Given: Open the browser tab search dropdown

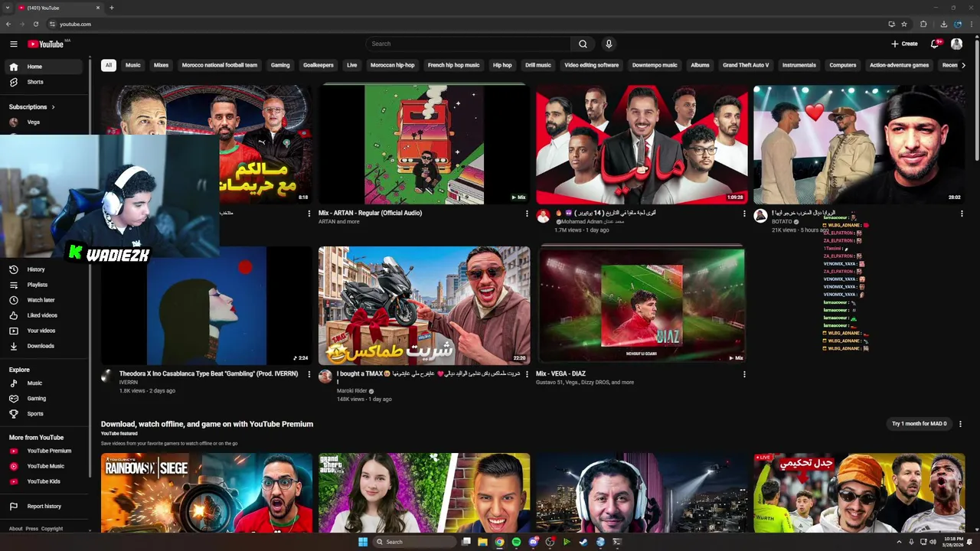Looking at the screenshot, I should coord(9,8).
